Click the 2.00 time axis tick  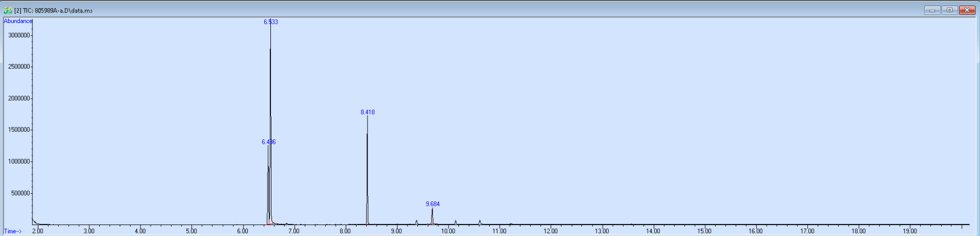37,231
